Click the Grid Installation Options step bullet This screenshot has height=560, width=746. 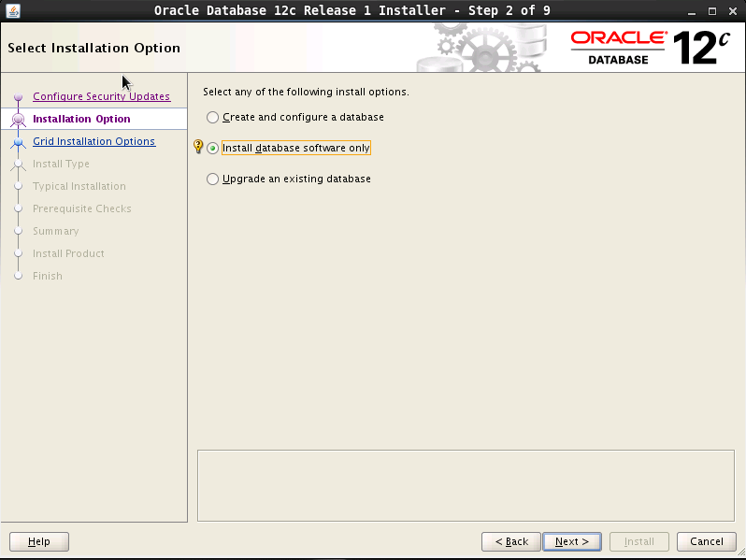18,142
